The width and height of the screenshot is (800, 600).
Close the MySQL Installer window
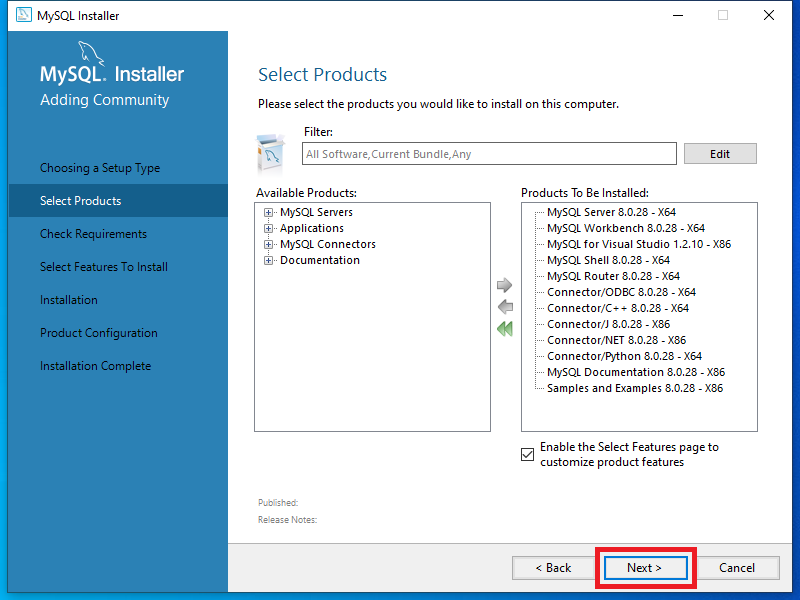click(x=769, y=15)
